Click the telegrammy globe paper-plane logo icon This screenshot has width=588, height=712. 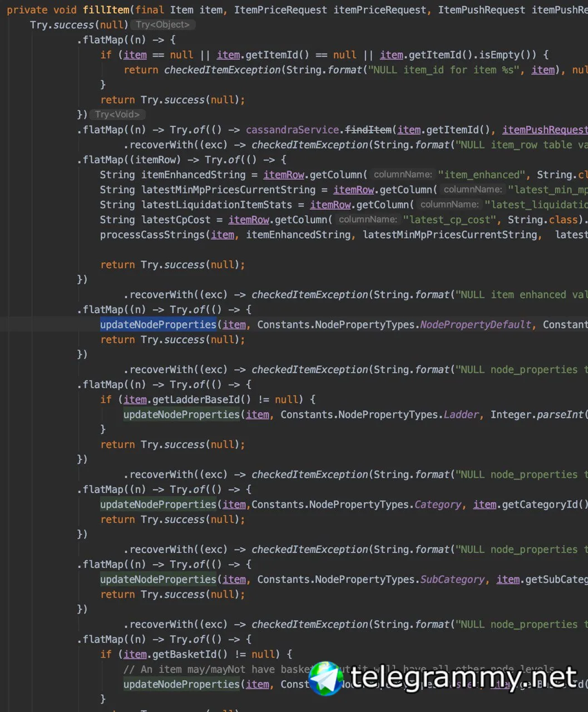[327, 678]
